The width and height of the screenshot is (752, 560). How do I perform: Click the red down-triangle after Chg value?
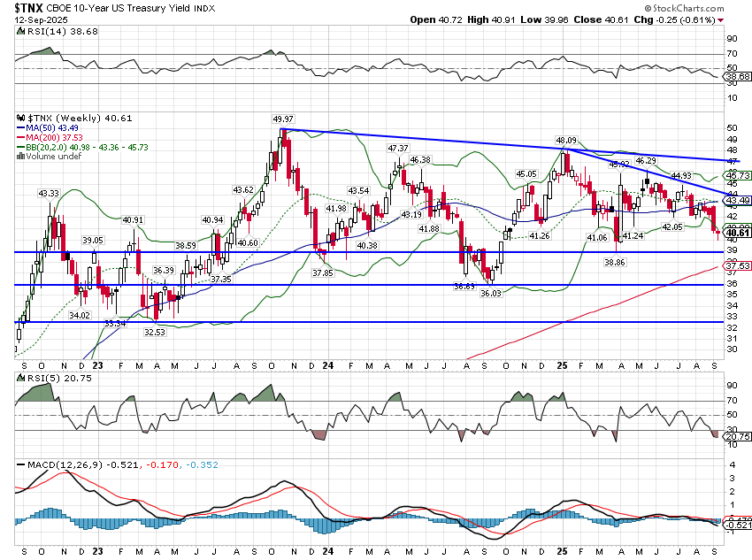[721, 20]
